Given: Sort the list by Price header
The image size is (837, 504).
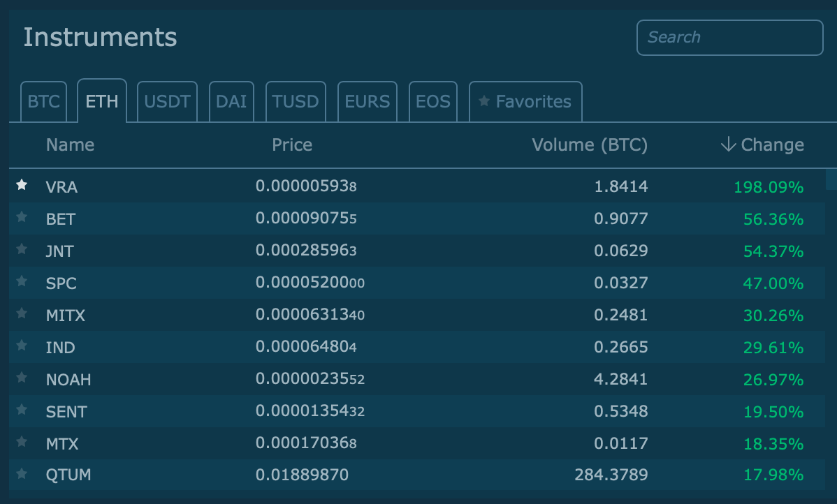Looking at the screenshot, I should pos(292,144).
